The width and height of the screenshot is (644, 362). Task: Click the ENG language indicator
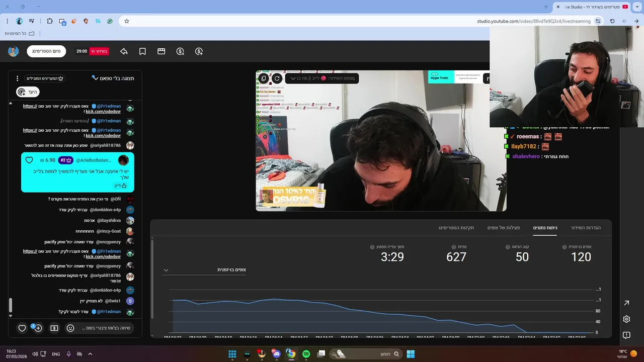(x=56, y=354)
